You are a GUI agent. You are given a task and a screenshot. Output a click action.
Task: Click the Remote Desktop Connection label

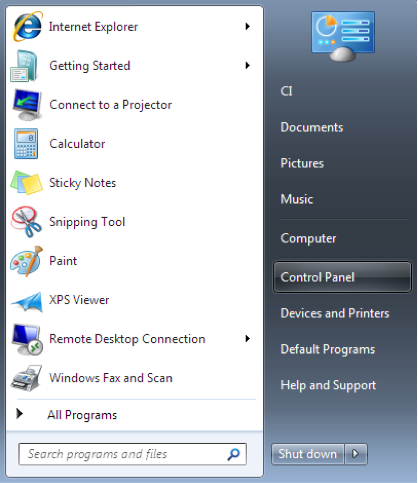tap(127, 339)
